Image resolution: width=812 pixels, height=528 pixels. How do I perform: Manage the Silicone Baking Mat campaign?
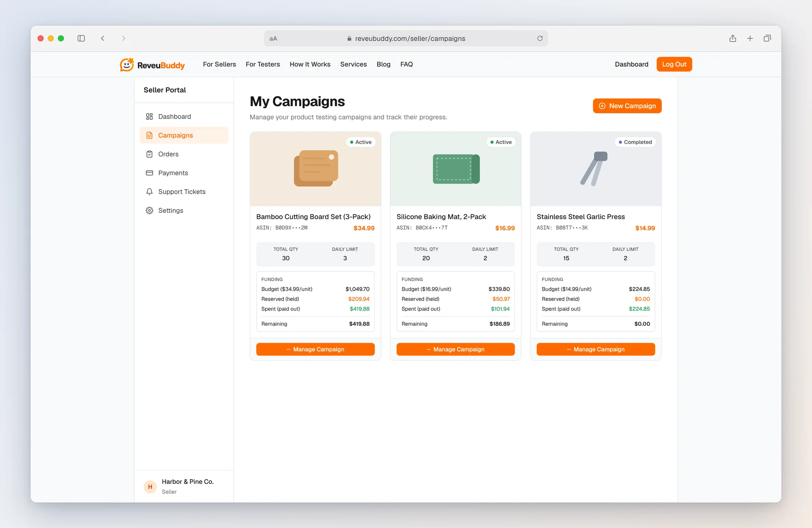point(456,349)
